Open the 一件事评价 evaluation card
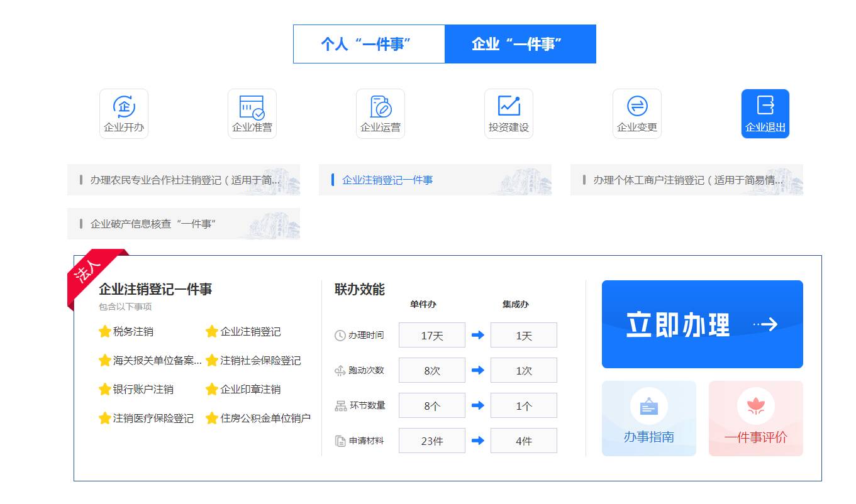 coord(756,419)
